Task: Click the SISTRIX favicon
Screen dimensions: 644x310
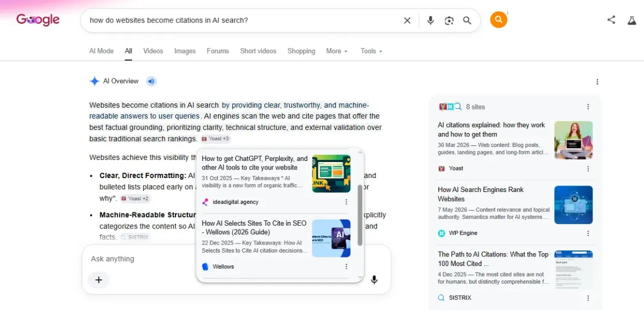Action: point(442,298)
